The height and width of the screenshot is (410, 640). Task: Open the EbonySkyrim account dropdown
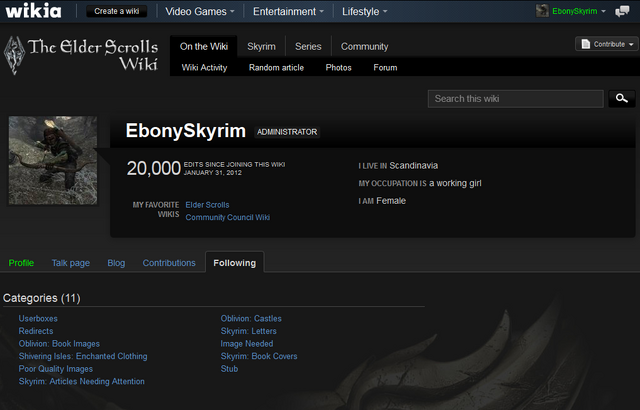click(578, 11)
